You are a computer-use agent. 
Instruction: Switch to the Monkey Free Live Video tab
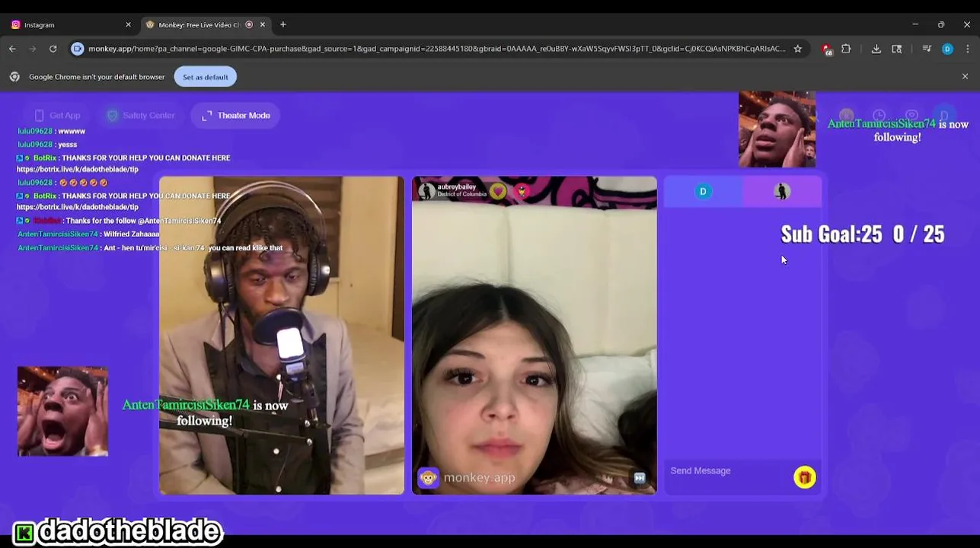tap(204, 24)
